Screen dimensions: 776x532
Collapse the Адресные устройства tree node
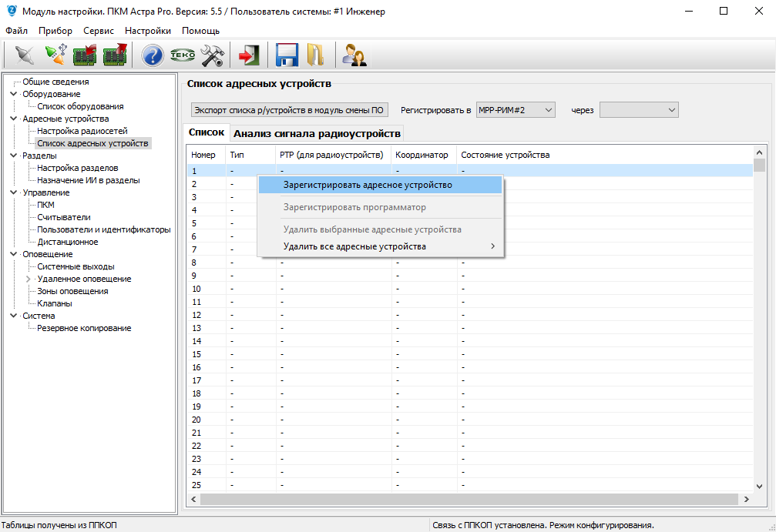pyautogui.click(x=13, y=119)
